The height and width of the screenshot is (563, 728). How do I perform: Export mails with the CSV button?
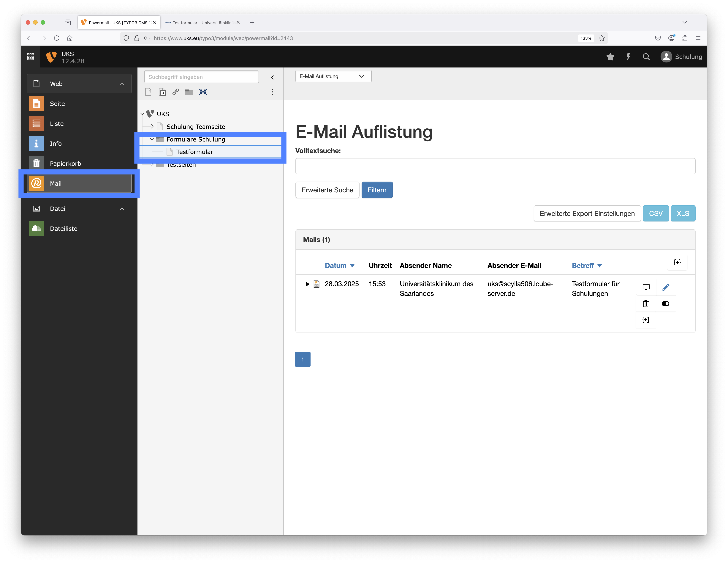click(x=655, y=213)
